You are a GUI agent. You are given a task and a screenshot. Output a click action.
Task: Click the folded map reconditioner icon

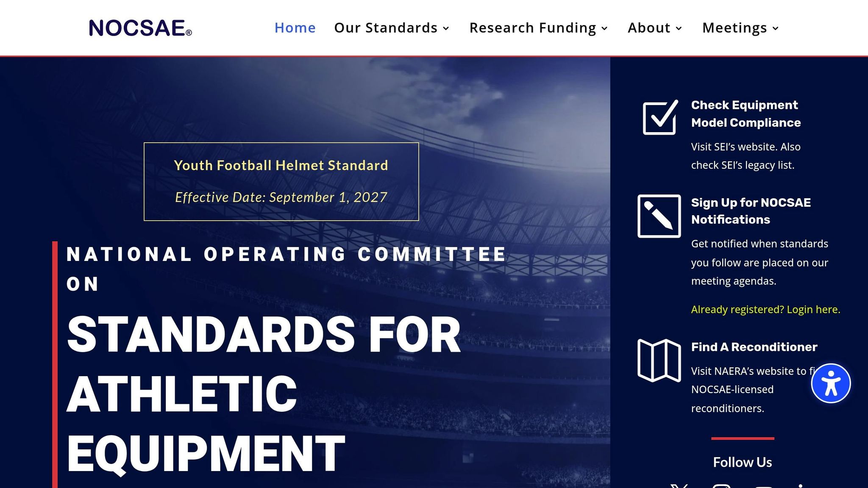tap(659, 360)
